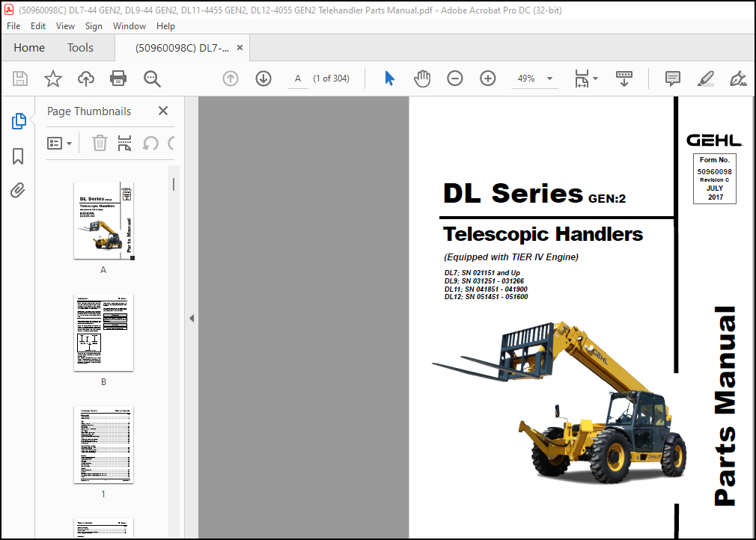Open the Sign menu
Image resolution: width=756 pixels, height=540 pixels.
(x=94, y=26)
